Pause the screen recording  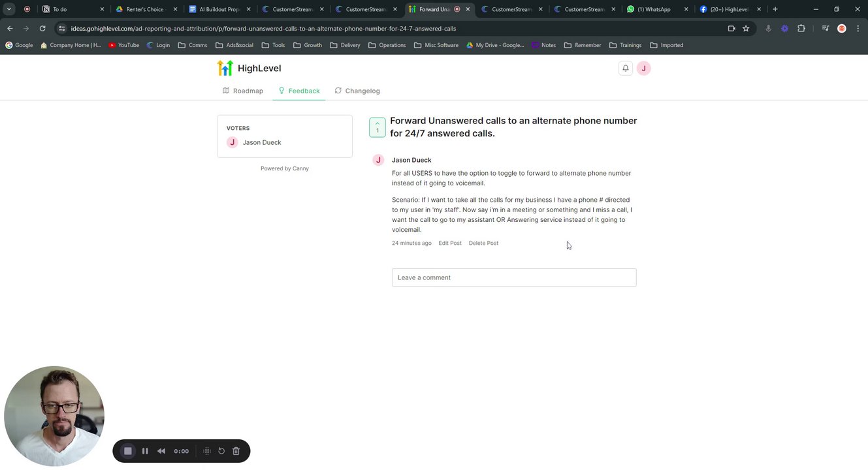(x=145, y=451)
